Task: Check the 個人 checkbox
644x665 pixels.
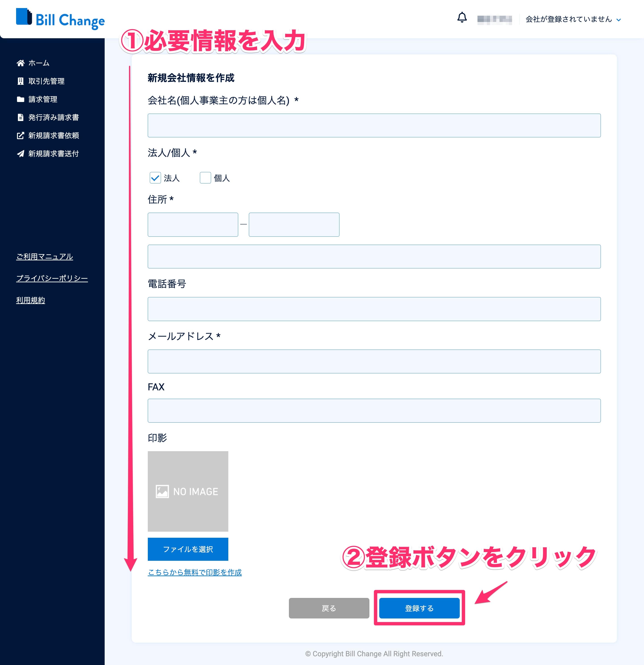Action: tap(205, 178)
